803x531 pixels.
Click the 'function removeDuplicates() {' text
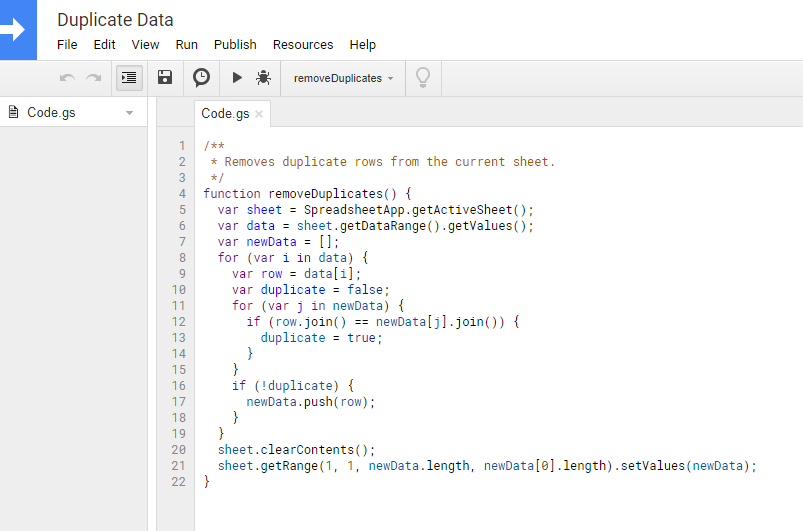tap(307, 194)
